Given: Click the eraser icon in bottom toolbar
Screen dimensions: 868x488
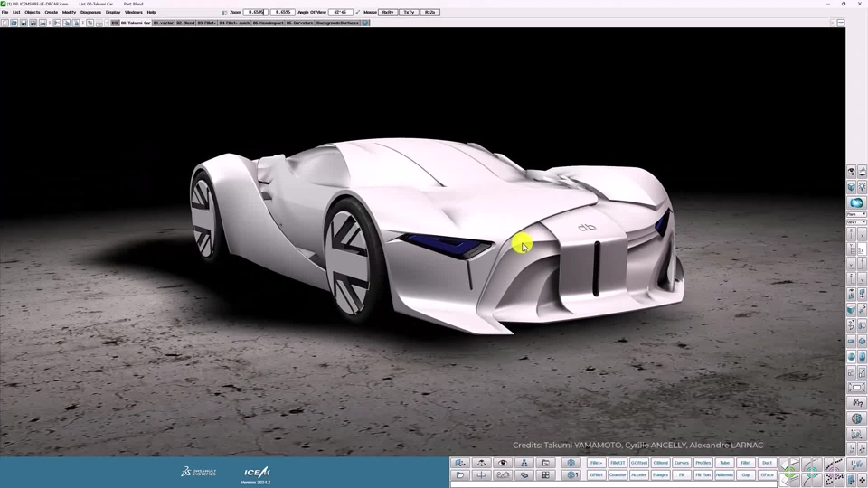Looking at the screenshot, I should (x=524, y=474).
